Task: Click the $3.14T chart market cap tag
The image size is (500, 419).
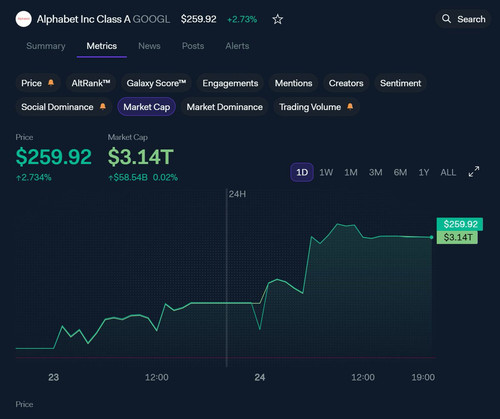Action: tap(457, 237)
